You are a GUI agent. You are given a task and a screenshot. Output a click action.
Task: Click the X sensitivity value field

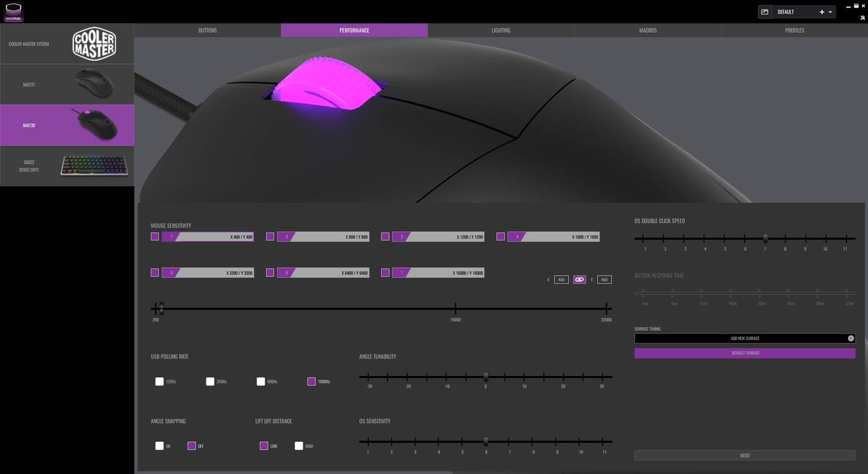(x=561, y=280)
